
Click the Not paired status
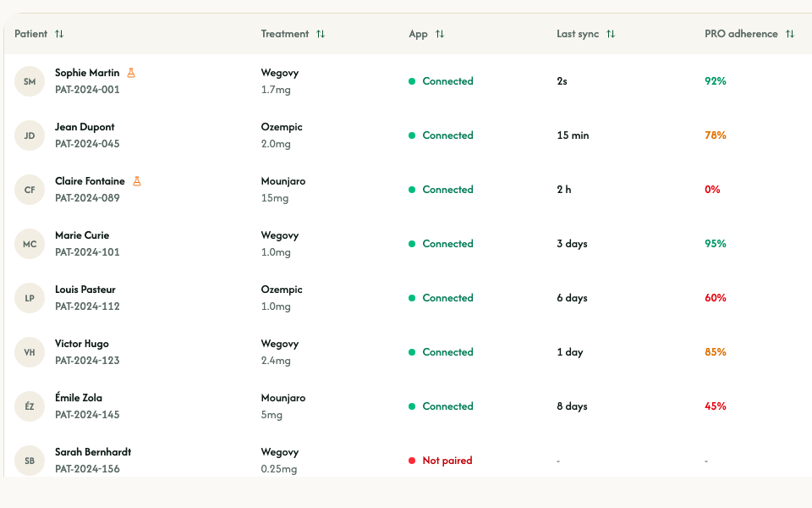[x=447, y=461]
